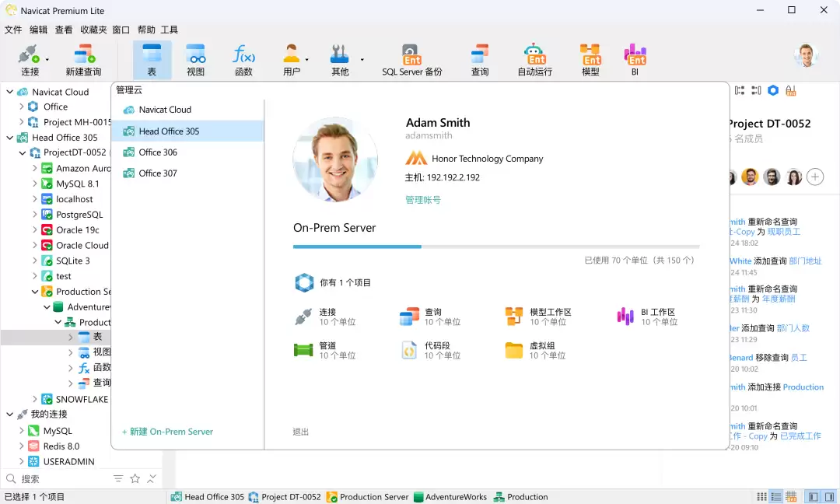Select Office 306 in the cloud list
840x504 pixels.
pyautogui.click(x=158, y=152)
